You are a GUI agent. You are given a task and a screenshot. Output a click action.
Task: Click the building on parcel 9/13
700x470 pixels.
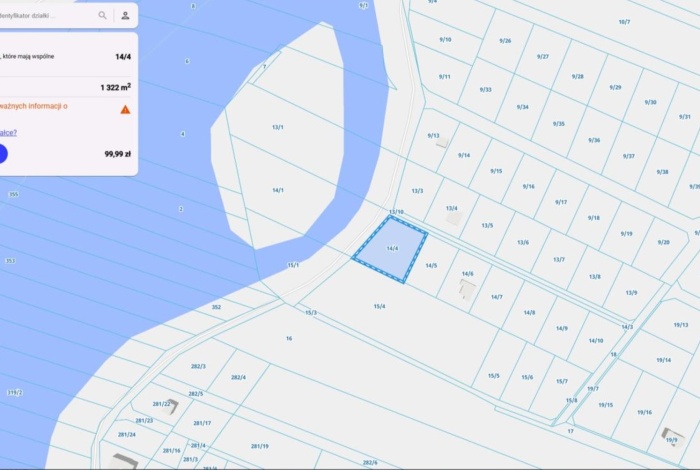[x=442, y=142]
